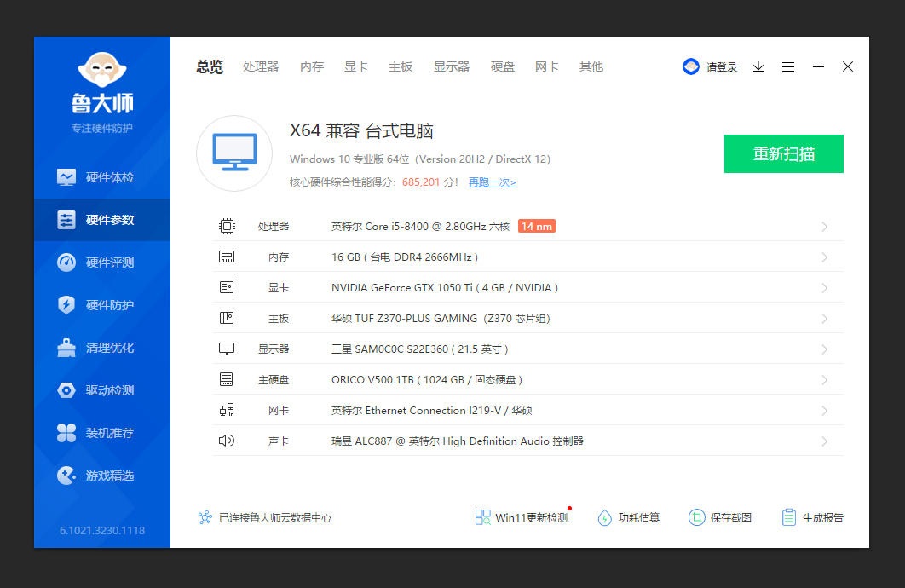This screenshot has width=905, height=588.
Task: Click X64 兼容 台式电脑 title
Action: click(x=361, y=131)
